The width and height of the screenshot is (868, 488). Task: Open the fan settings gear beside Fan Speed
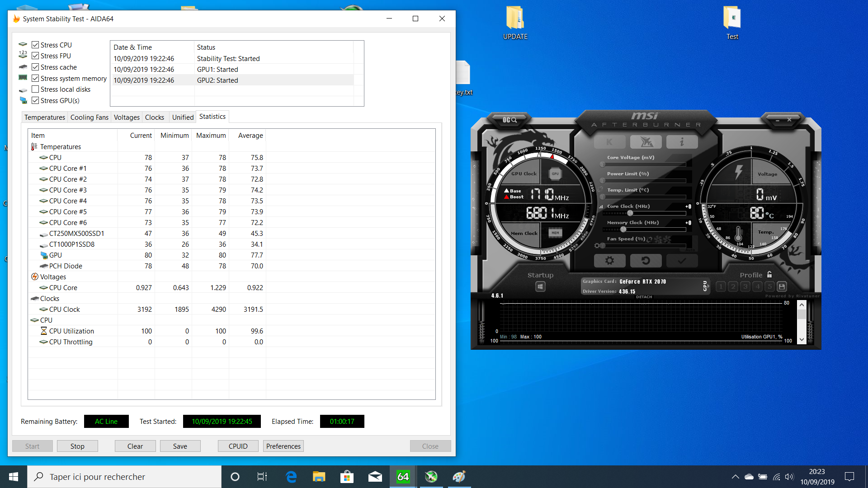click(x=597, y=245)
